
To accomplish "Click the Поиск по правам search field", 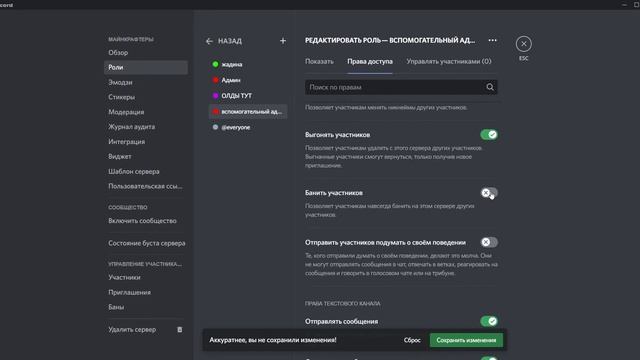I will click(x=401, y=87).
